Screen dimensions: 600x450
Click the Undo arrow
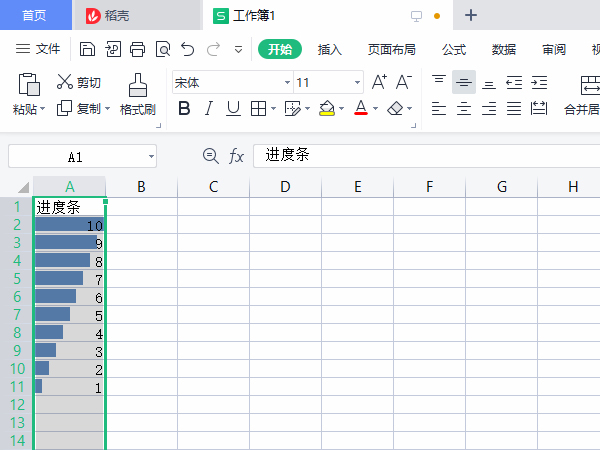click(x=187, y=49)
